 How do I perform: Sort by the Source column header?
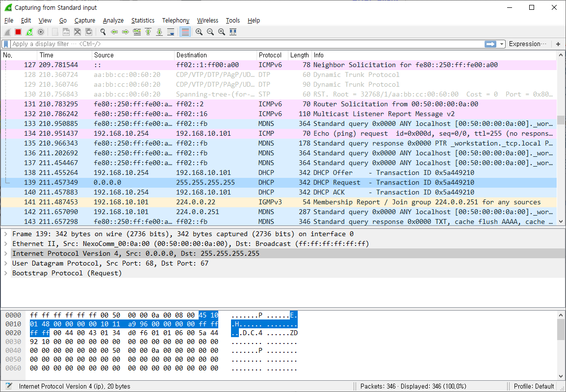click(x=133, y=55)
